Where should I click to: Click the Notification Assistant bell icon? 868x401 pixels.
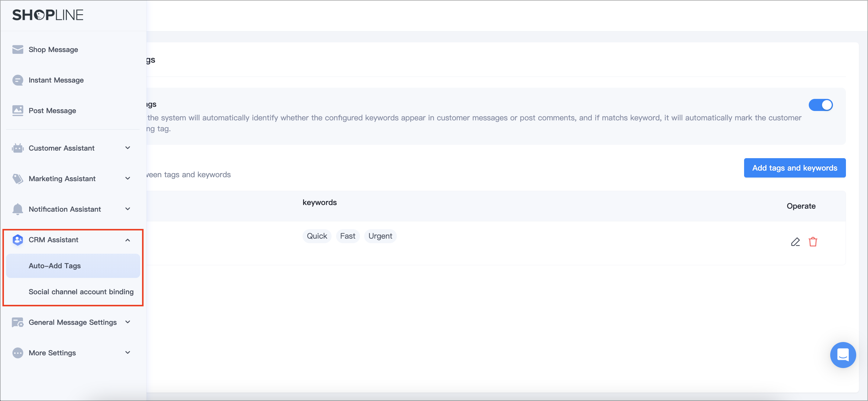(x=18, y=209)
